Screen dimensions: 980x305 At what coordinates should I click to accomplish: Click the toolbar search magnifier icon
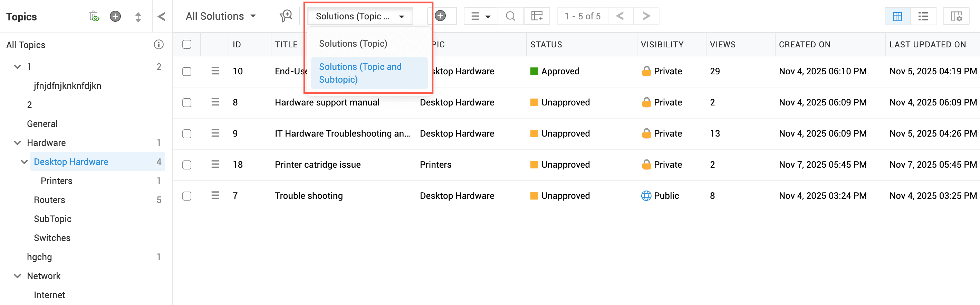coord(510,16)
